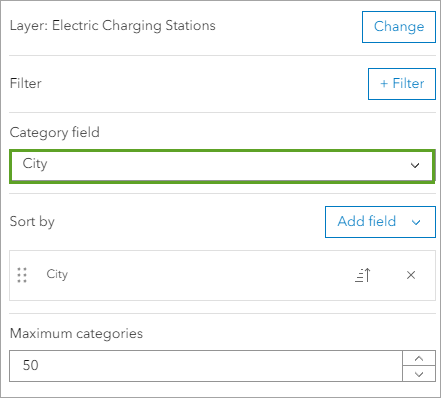Click the Sort by heading
Screen dimensions: 441x398
(x=32, y=222)
